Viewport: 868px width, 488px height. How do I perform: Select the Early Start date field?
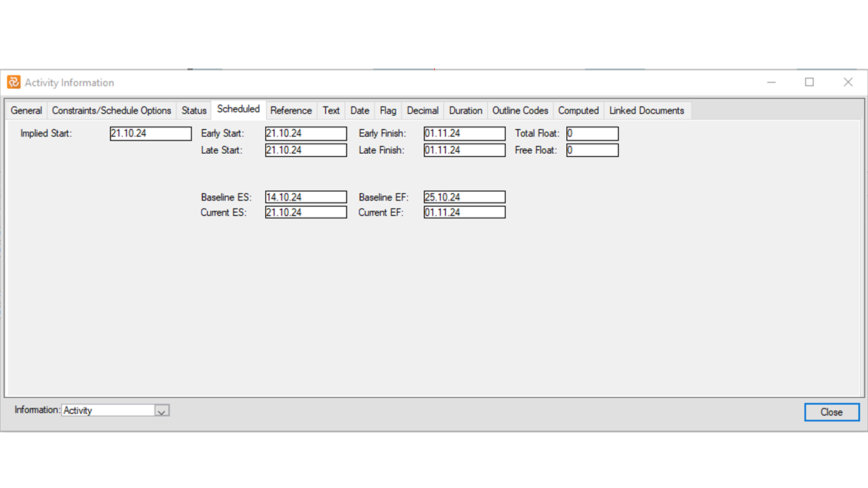(305, 134)
